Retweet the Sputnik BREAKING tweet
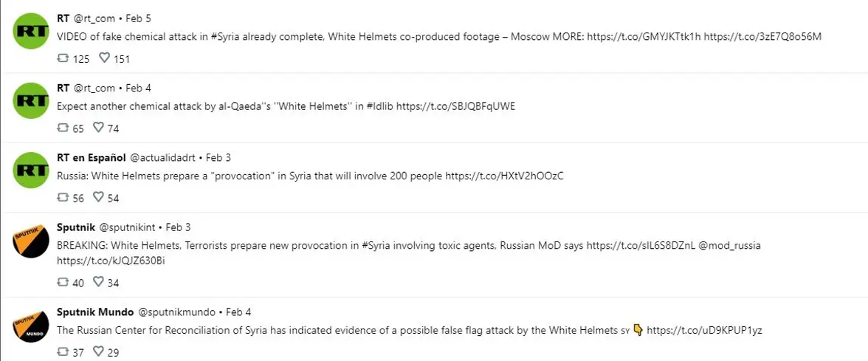The height and width of the screenshot is (361, 868). [63, 282]
